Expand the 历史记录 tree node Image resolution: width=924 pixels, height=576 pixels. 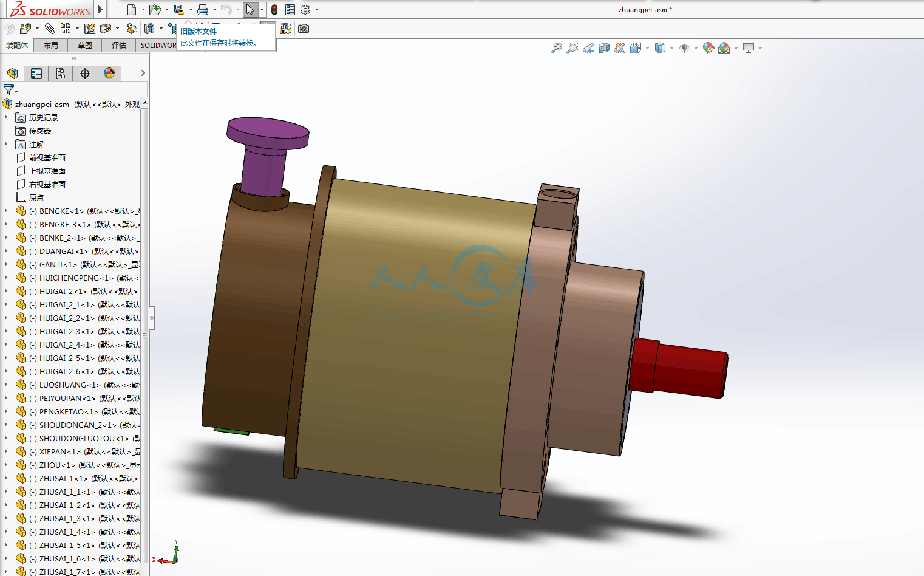6,117
